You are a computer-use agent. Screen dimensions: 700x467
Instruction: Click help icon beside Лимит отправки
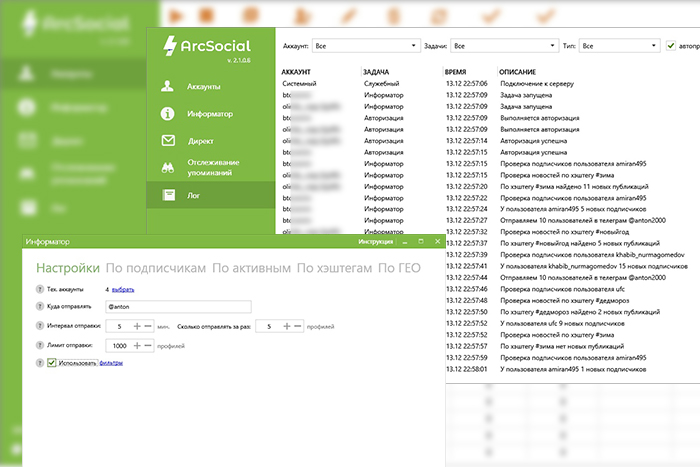tap(39, 345)
